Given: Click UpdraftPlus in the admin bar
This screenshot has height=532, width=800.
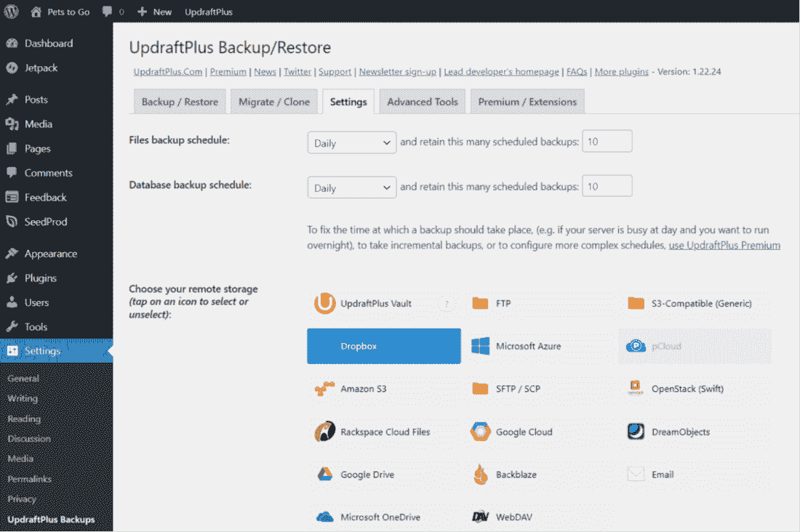Looking at the screenshot, I should click(209, 12).
